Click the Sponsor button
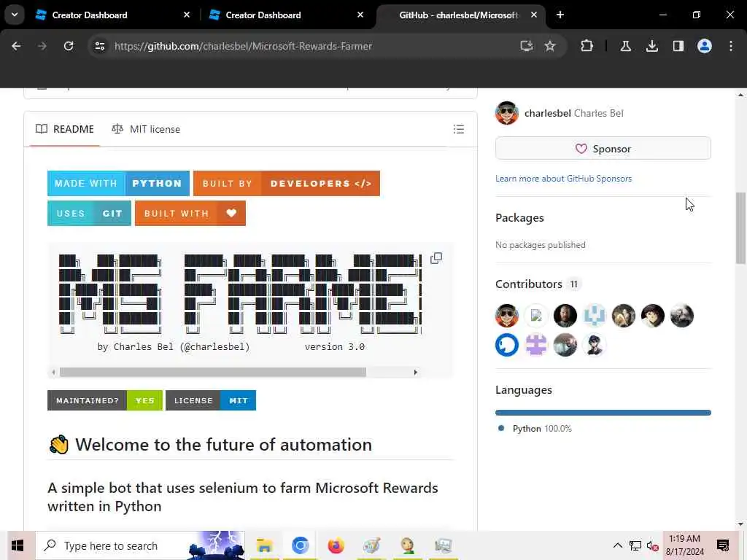 603,149
